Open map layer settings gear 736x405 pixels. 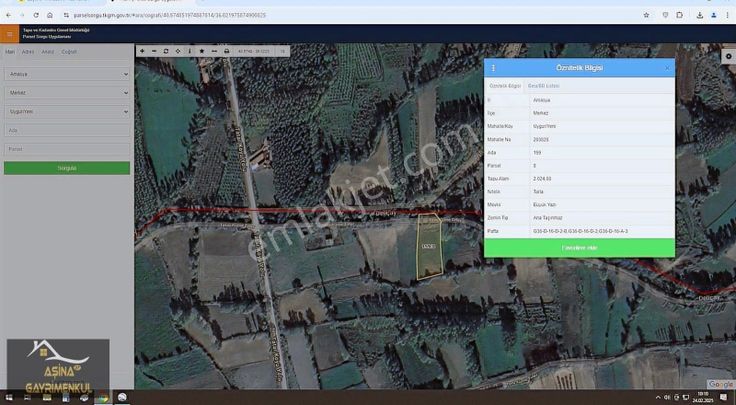pyautogui.click(x=728, y=56)
